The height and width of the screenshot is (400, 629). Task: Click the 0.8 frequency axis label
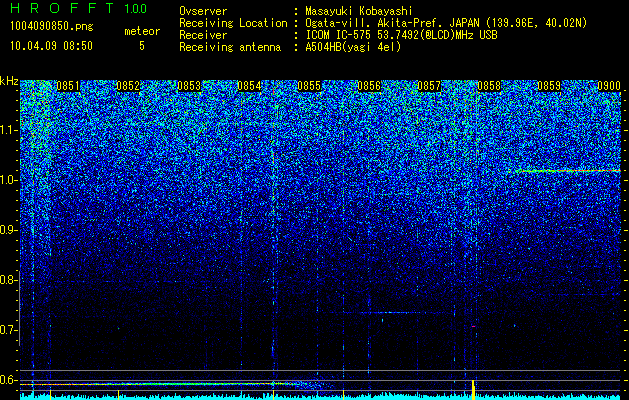[9, 280]
